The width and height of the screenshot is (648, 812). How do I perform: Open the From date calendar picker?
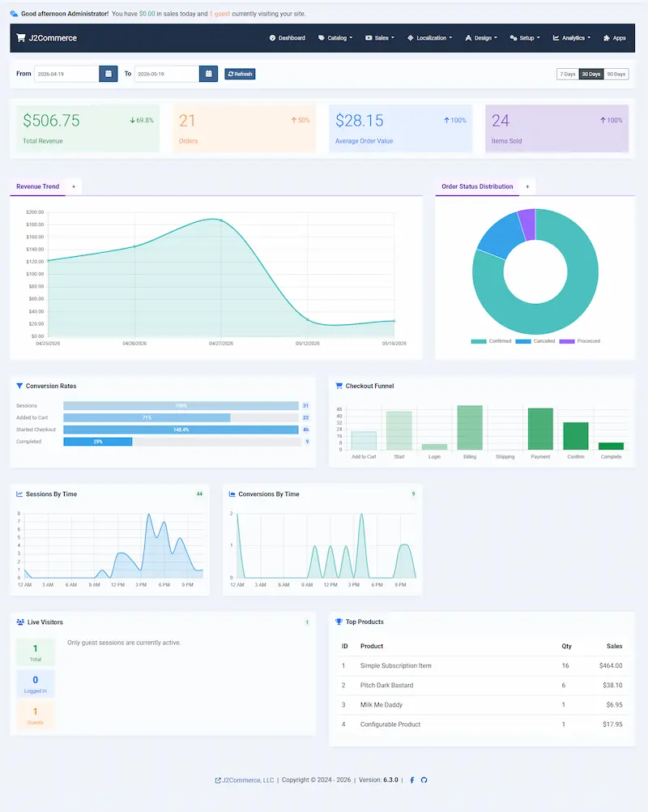tap(109, 74)
